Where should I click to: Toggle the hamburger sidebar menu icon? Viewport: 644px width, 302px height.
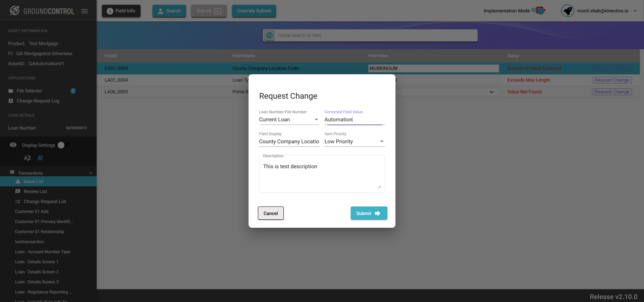[x=85, y=11]
